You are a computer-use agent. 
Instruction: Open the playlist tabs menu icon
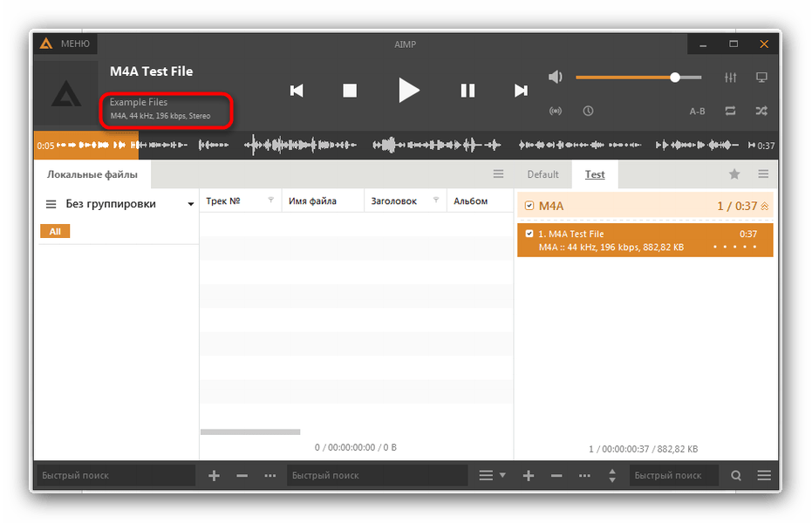(763, 174)
